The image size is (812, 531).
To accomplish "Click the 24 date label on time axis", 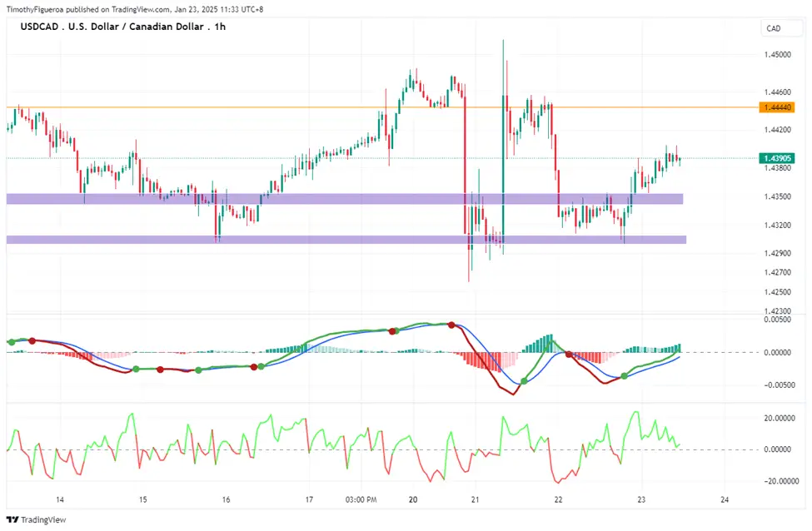I will pyautogui.click(x=725, y=499).
